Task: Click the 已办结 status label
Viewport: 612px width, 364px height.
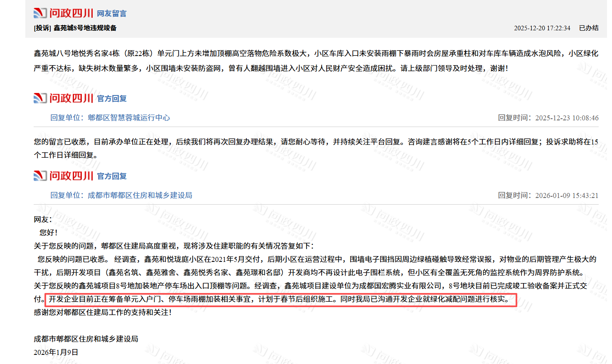Action: tap(589, 28)
